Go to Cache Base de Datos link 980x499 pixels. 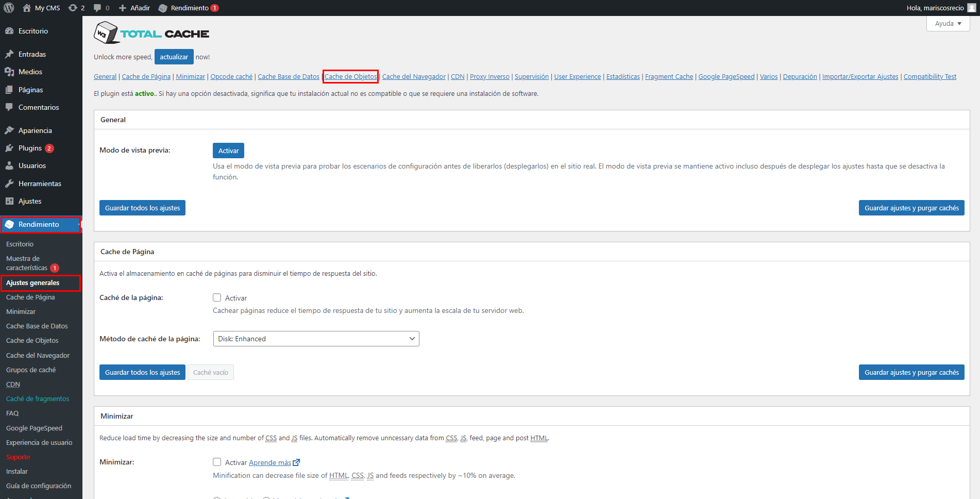pos(289,76)
